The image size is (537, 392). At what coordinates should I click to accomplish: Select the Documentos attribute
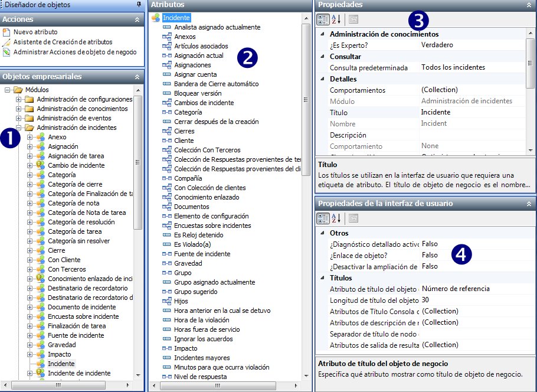(x=191, y=207)
